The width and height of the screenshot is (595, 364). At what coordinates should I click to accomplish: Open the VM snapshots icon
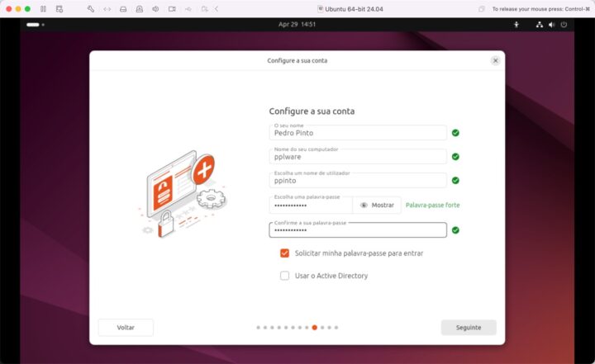[59, 9]
